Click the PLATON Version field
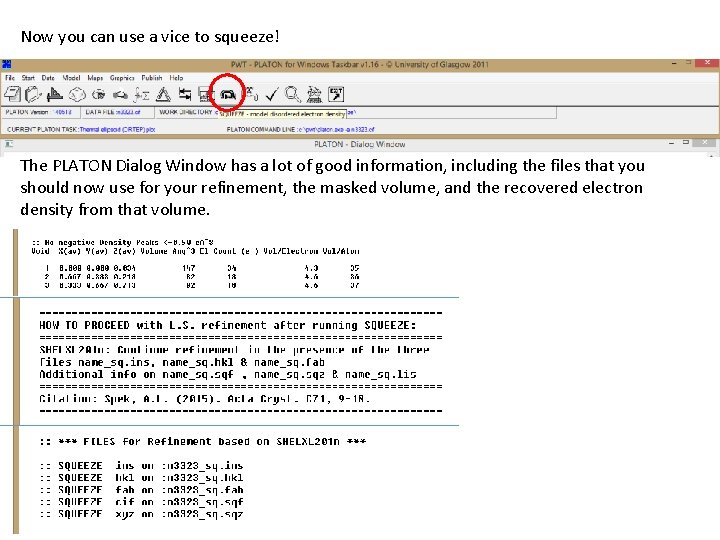The height and width of the screenshot is (540, 720). tap(40, 112)
